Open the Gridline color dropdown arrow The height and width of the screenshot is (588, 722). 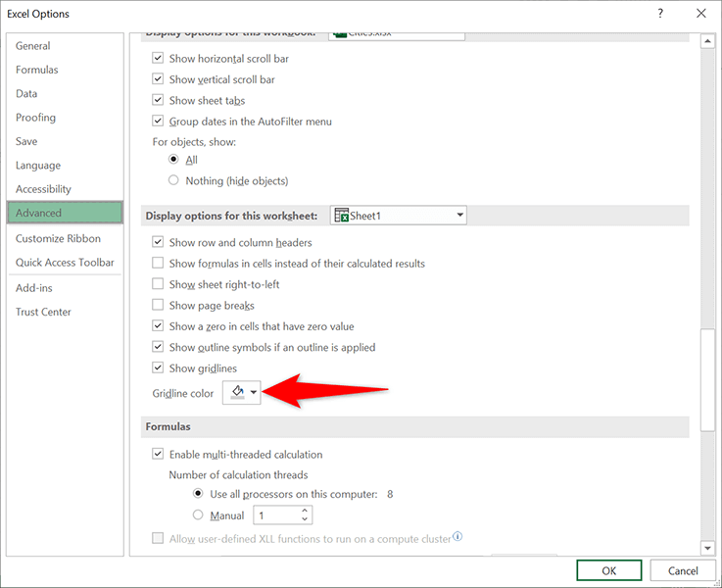click(254, 392)
